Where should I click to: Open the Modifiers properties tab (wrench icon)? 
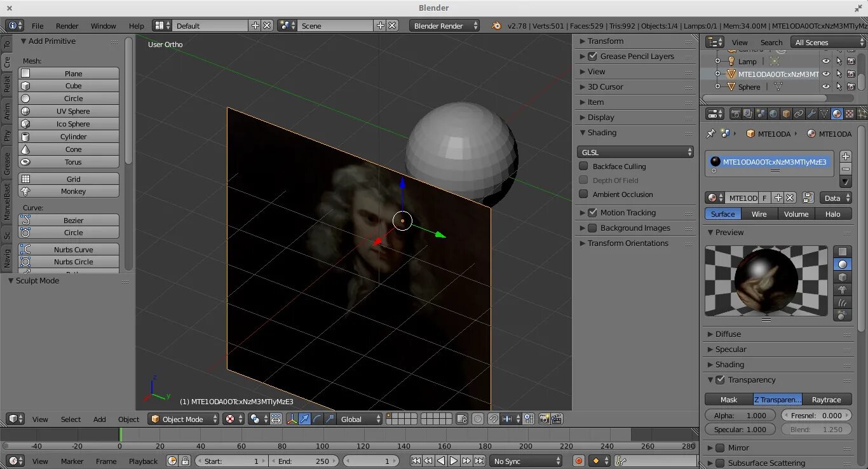pyautogui.click(x=811, y=114)
